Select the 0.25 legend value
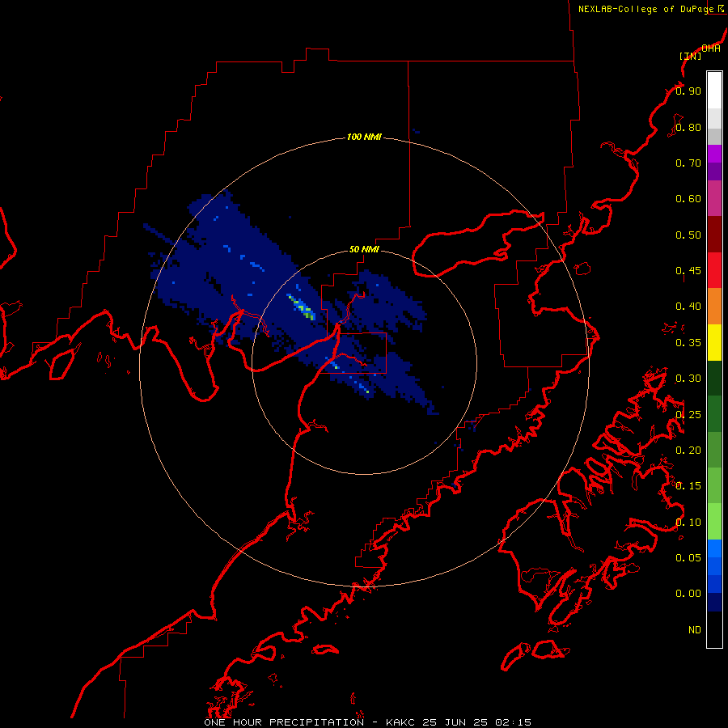This screenshot has height=728, width=728. click(x=688, y=415)
